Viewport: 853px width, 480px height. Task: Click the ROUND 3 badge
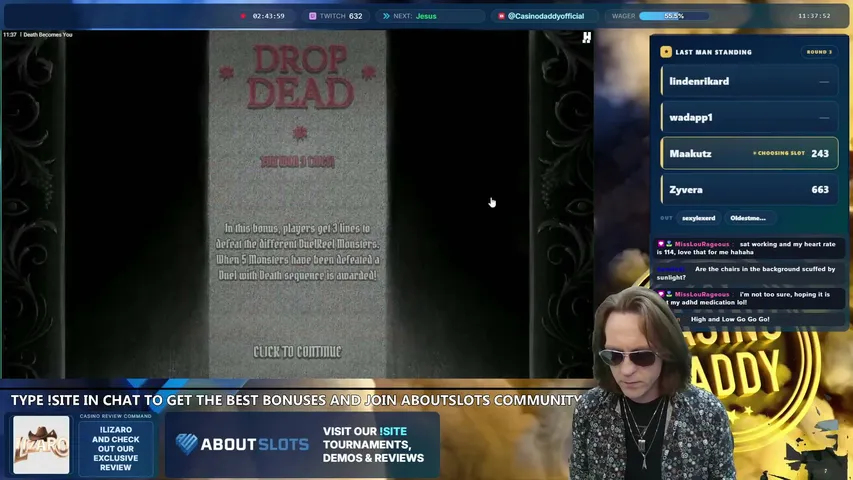click(819, 52)
